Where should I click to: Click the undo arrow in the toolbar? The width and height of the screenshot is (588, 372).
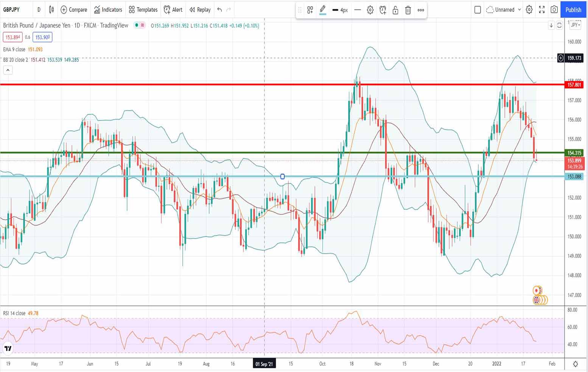[x=219, y=10]
